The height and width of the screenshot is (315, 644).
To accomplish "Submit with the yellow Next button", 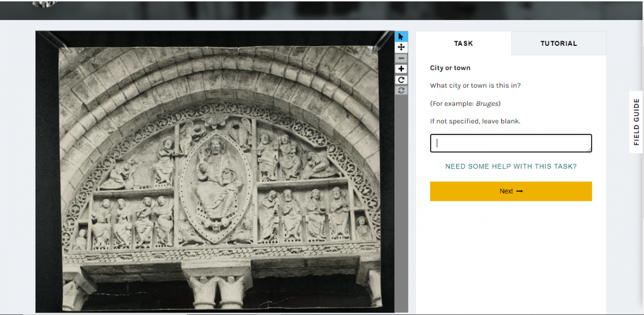I will click(511, 191).
